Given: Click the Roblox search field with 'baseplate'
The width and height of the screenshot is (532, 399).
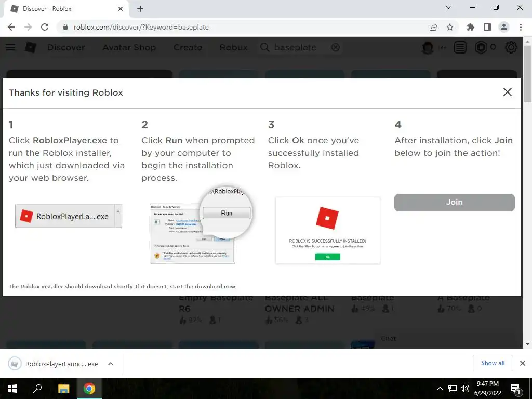Looking at the screenshot, I should [x=299, y=47].
